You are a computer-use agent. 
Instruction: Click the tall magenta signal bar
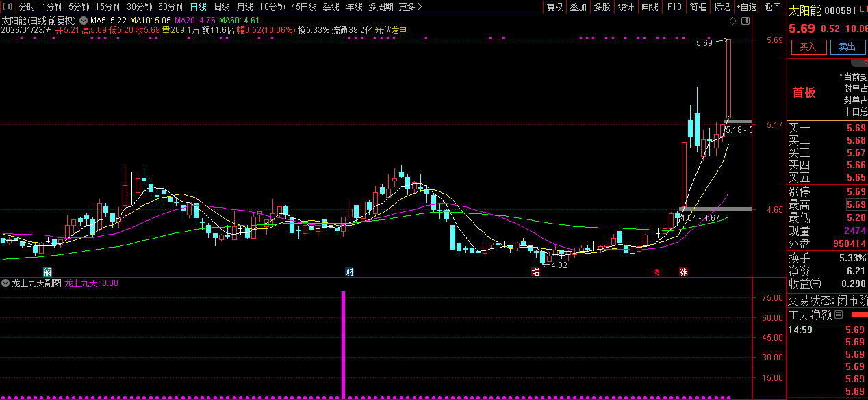[x=343, y=343]
